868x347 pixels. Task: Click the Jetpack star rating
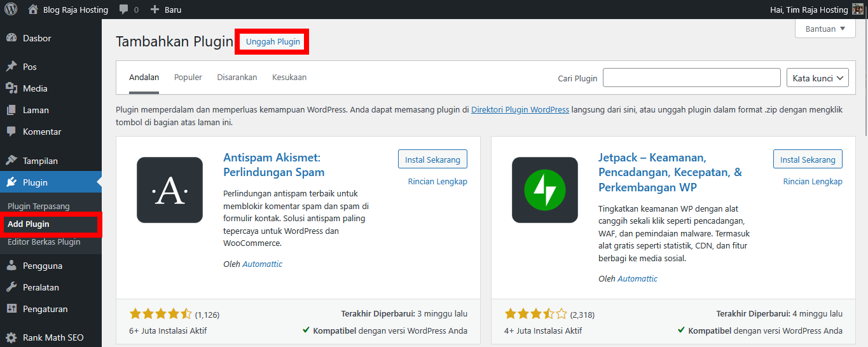[x=535, y=313]
